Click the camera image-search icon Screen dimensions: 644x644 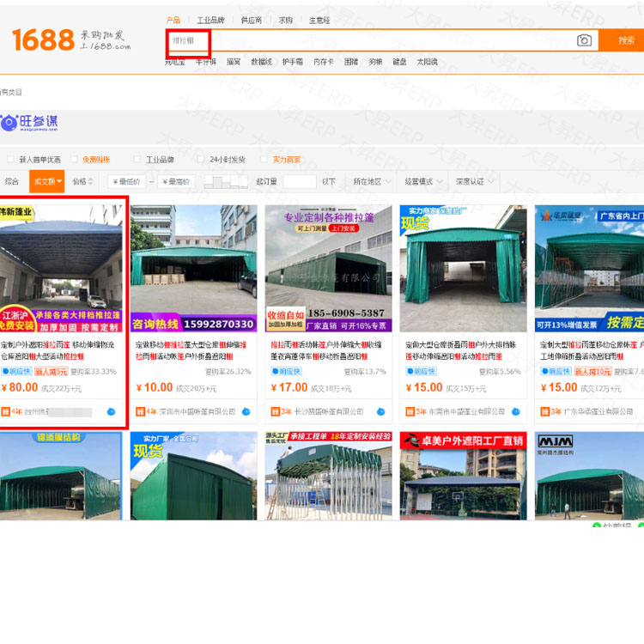pyautogui.click(x=584, y=40)
